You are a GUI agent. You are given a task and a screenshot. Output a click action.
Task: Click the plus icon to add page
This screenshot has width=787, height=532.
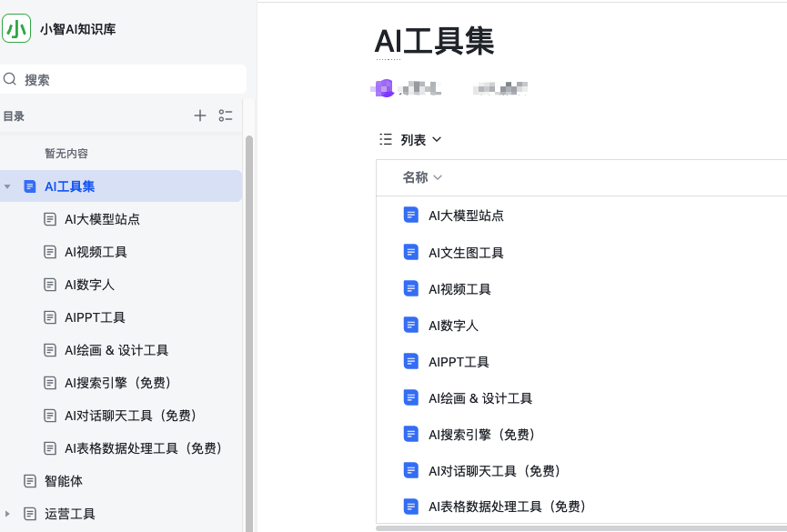coord(200,115)
